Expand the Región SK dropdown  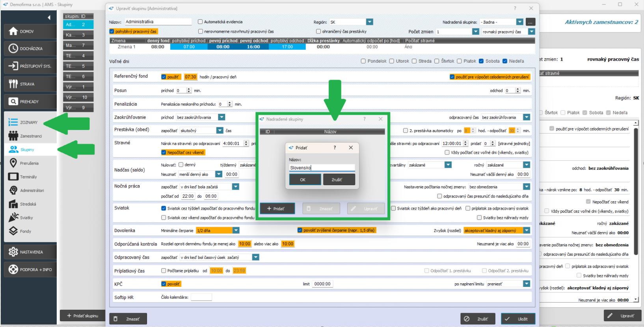click(x=369, y=22)
